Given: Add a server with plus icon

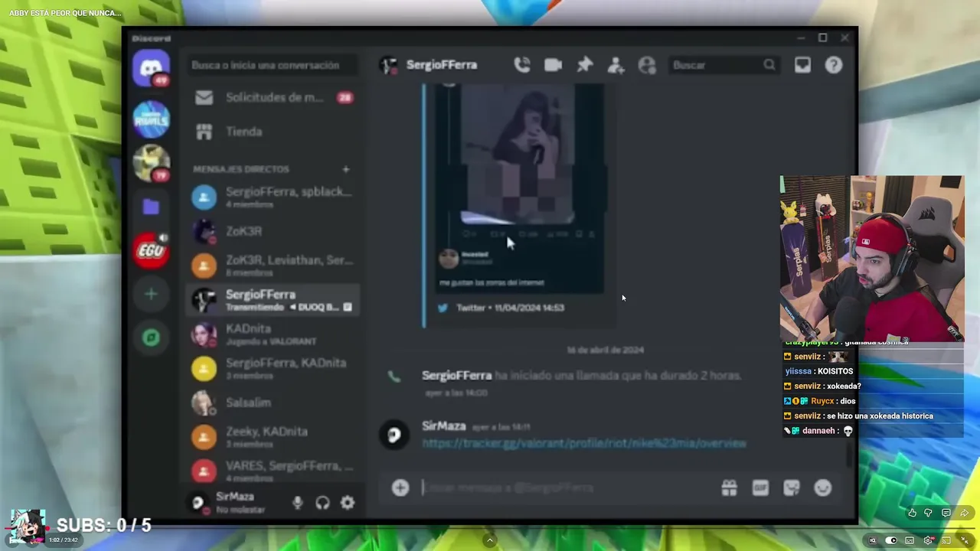Looking at the screenshot, I should (x=151, y=294).
